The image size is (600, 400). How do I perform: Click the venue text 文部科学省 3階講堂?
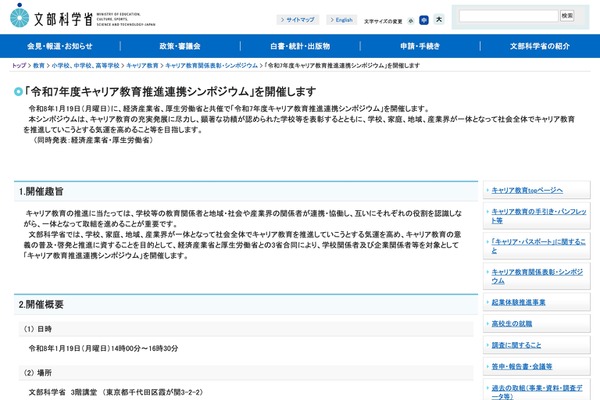[x=63, y=392]
